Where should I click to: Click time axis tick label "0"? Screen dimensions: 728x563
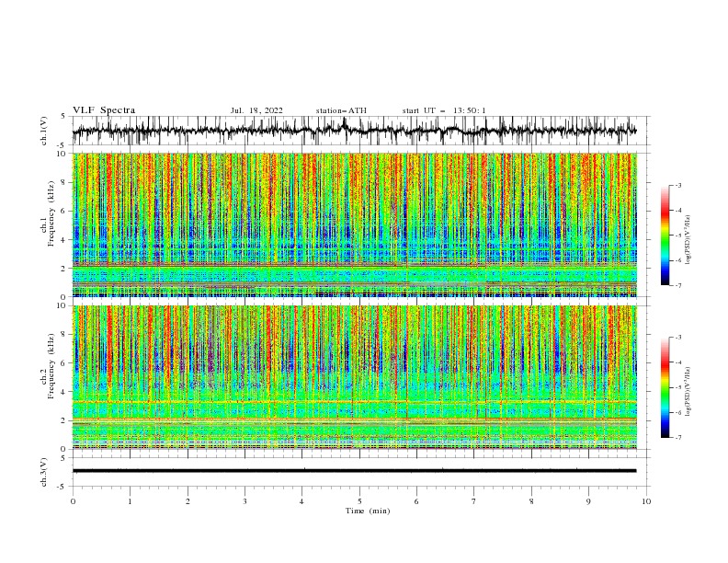73,501
